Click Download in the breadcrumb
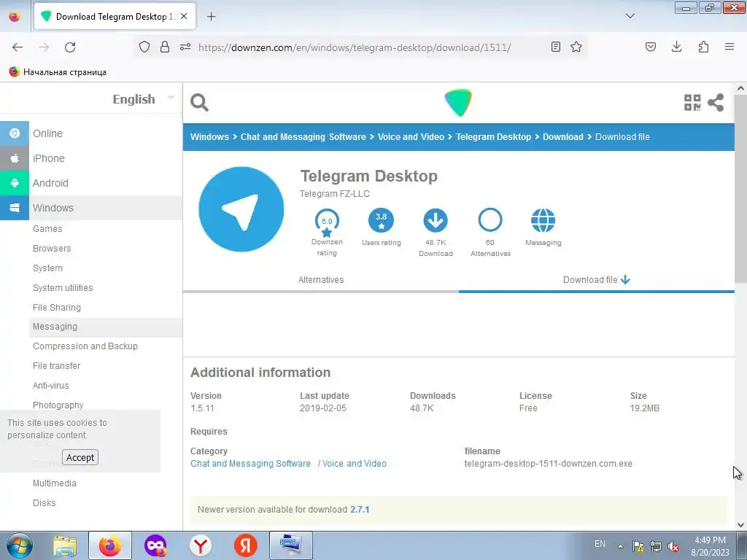 [x=562, y=136]
